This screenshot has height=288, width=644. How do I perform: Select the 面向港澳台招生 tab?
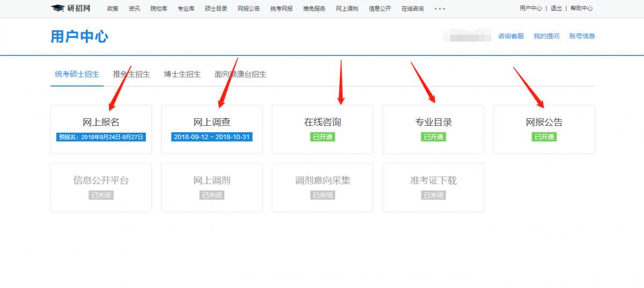point(240,74)
